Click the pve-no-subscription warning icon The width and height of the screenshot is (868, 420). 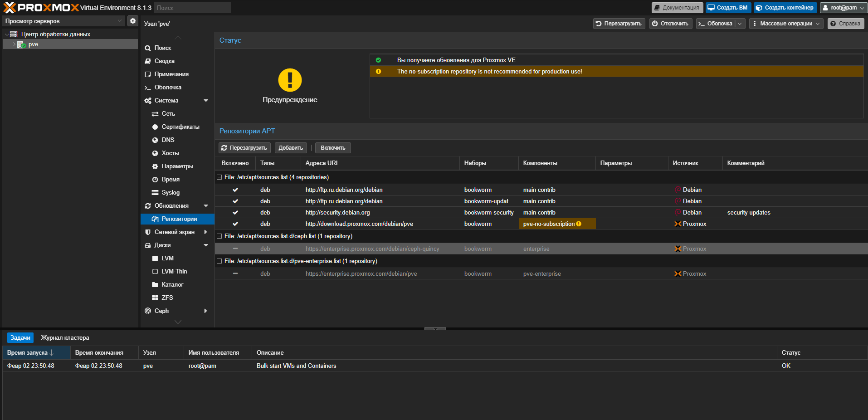click(x=579, y=224)
